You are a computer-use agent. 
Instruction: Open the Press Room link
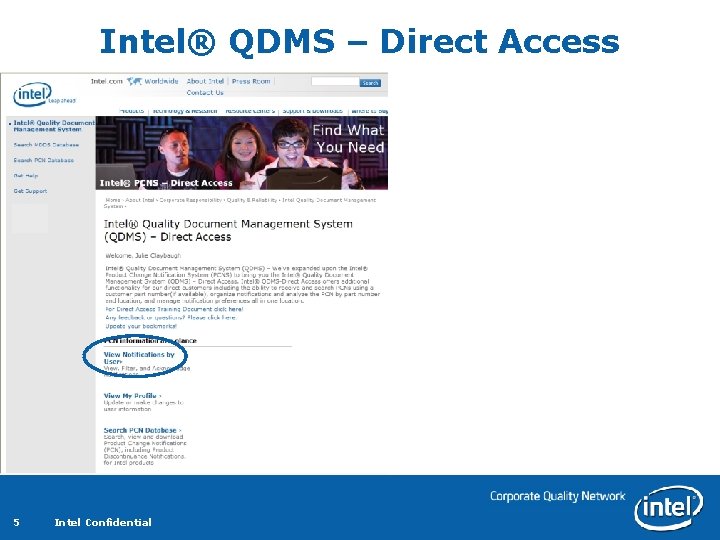coord(251,81)
